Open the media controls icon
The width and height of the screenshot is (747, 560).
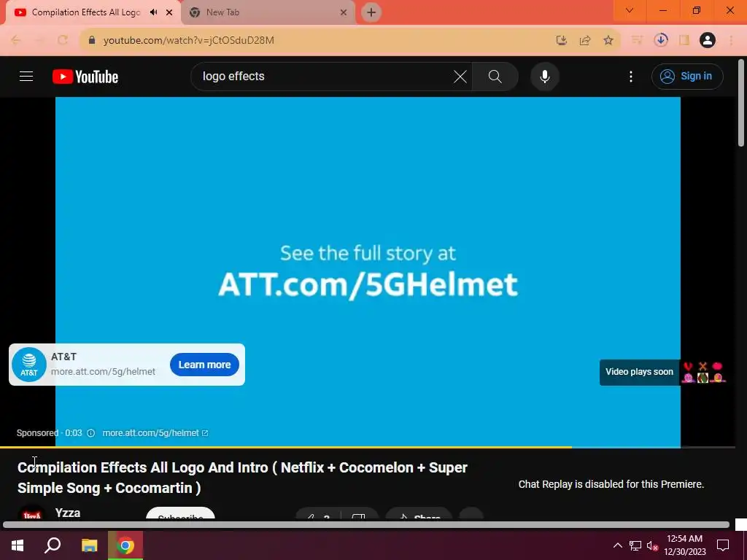coord(636,41)
